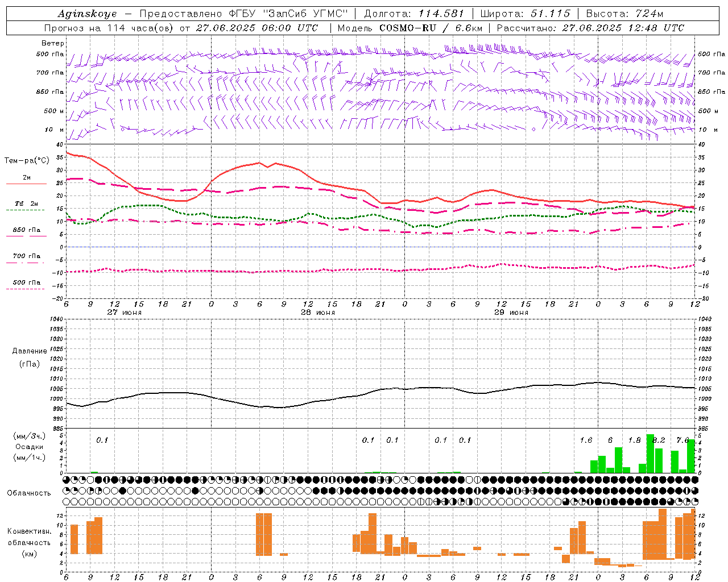Click the "27 июня" date label
Image resolution: width=728 pixels, height=582 pixels.
tap(125, 313)
